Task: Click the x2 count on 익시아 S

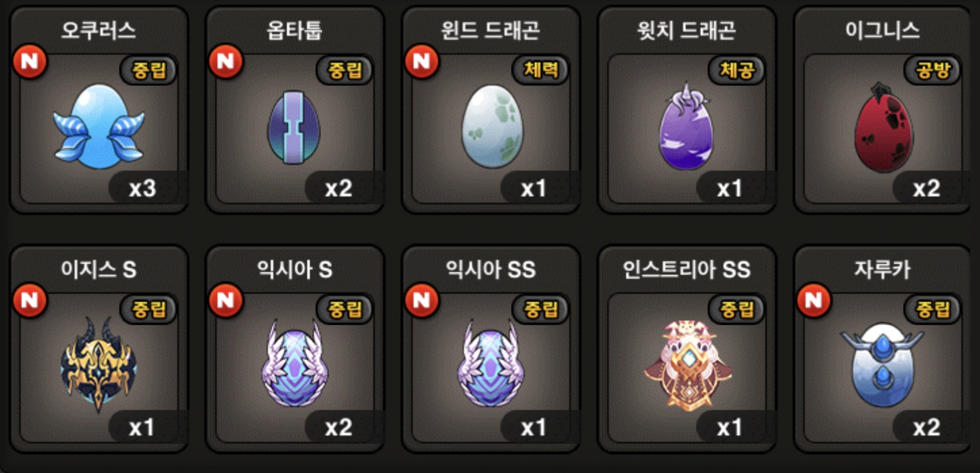Action: (339, 428)
